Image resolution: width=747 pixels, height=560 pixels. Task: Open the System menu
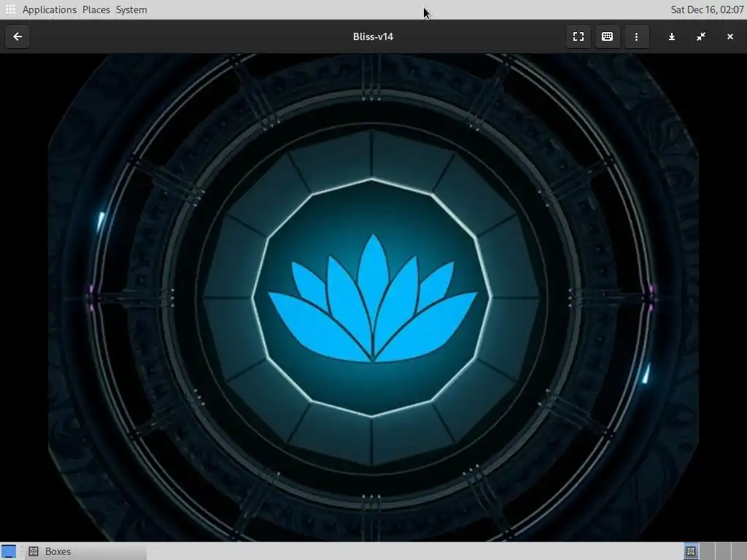[x=131, y=9]
